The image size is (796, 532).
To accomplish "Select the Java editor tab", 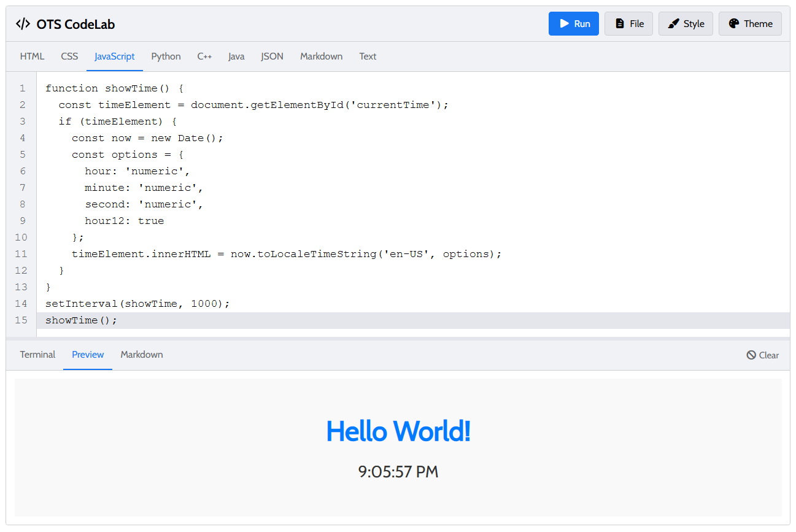I will (236, 56).
